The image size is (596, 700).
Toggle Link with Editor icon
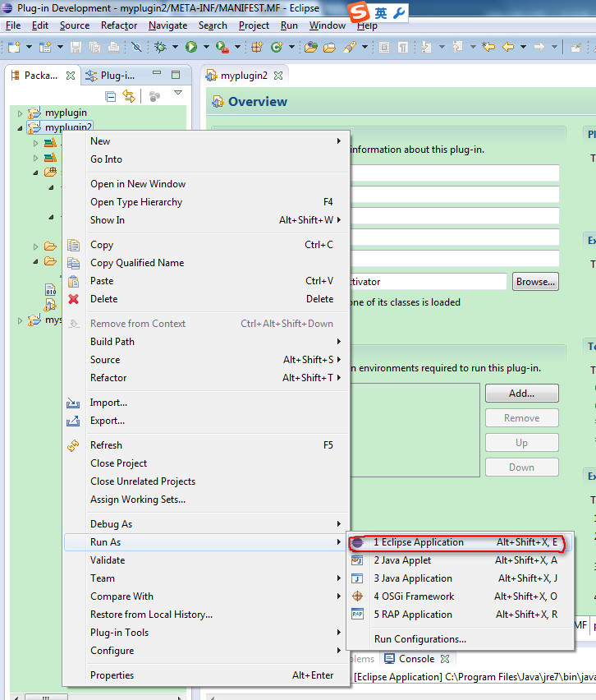click(x=129, y=96)
